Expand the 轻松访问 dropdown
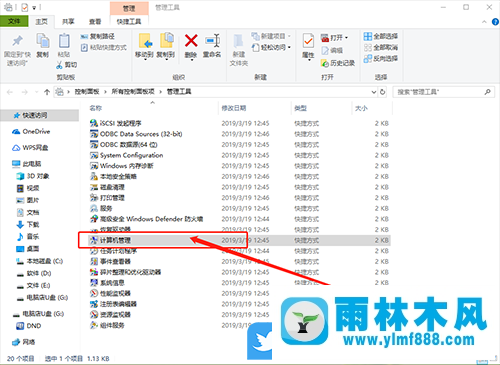This screenshot has width=500, height=365. tap(289, 47)
